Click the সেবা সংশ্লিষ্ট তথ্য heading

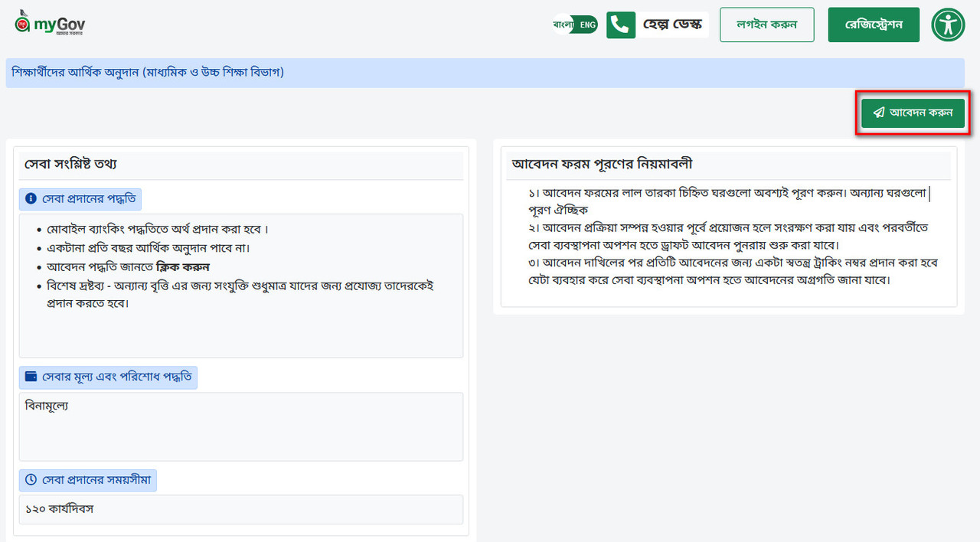point(70,165)
